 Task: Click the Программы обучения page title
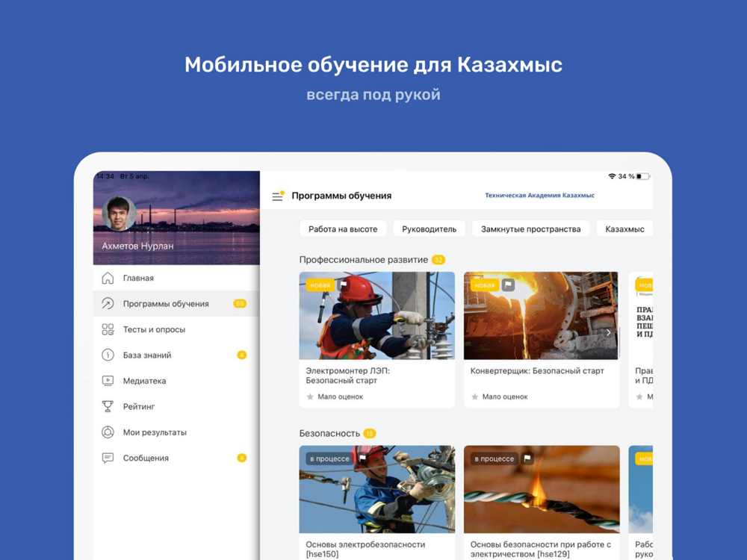pyautogui.click(x=341, y=196)
